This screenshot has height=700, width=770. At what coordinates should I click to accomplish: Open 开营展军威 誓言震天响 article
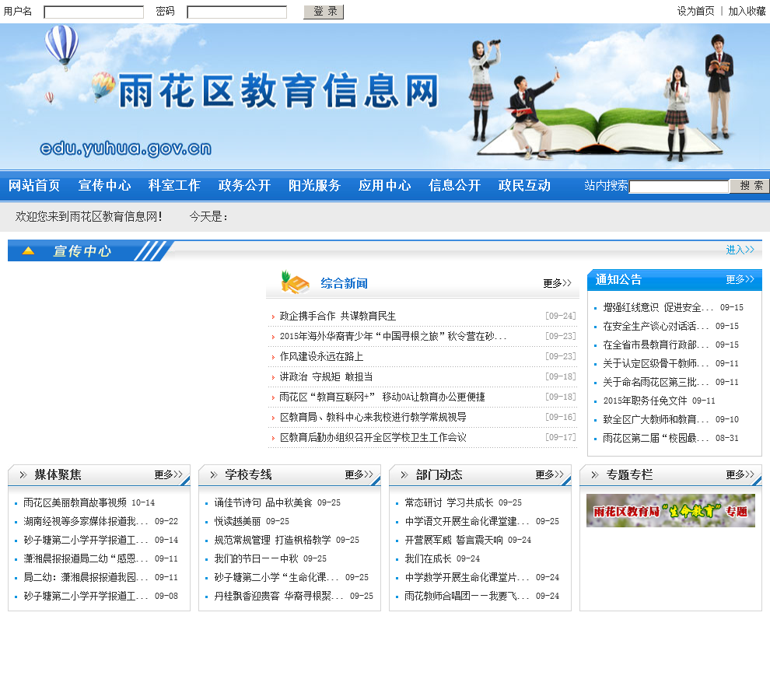point(453,540)
